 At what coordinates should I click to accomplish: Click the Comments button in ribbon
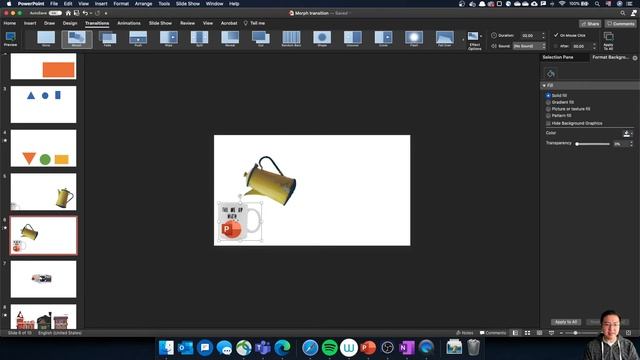click(620, 24)
